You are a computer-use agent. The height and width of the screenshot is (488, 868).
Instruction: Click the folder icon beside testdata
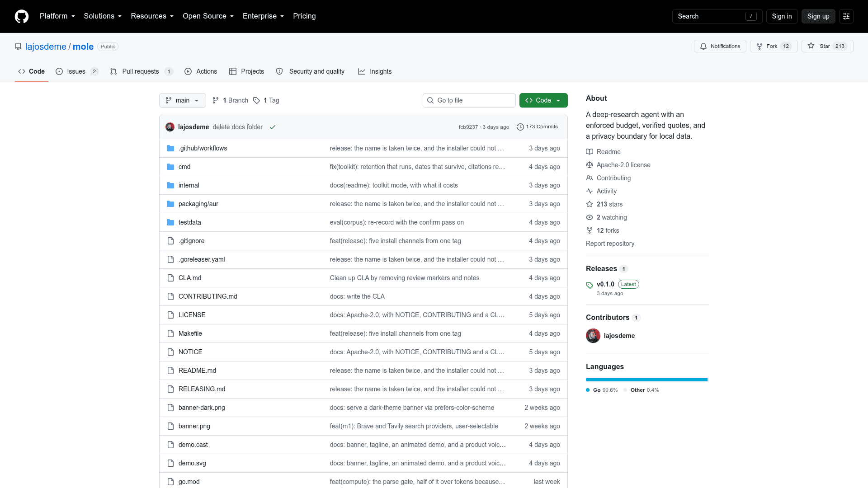(170, 222)
